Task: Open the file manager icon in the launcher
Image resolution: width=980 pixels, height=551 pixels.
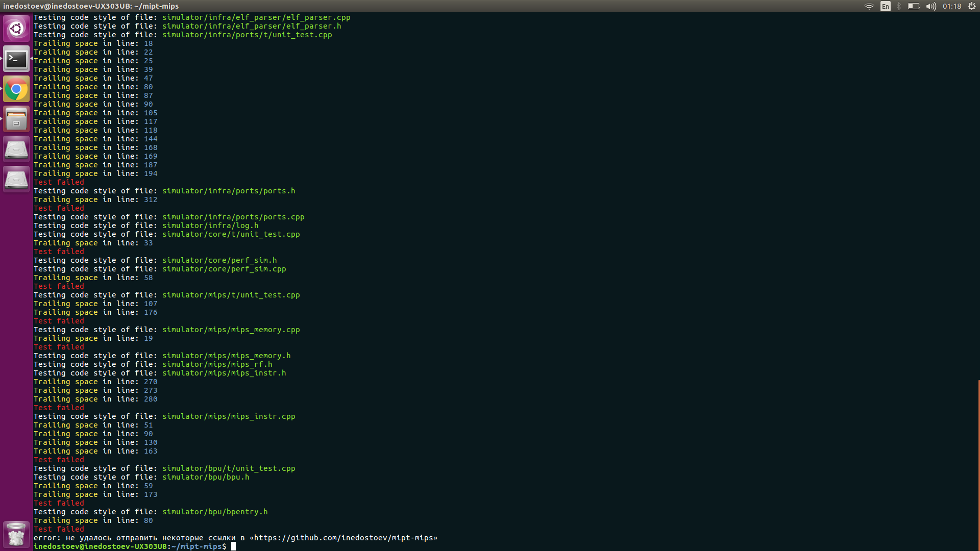Action: point(16,118)
